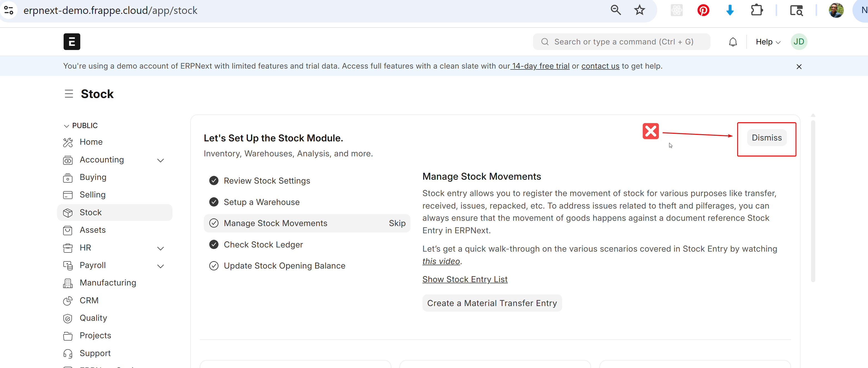This screenshot has width=868, height=368.
Task: Click the blue download arrow extension
Action: (730, 10)
